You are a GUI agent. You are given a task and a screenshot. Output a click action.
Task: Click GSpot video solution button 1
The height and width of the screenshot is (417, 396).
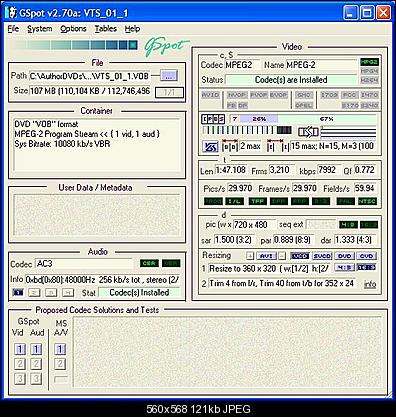pyautogui.click(x=20, y=349)
